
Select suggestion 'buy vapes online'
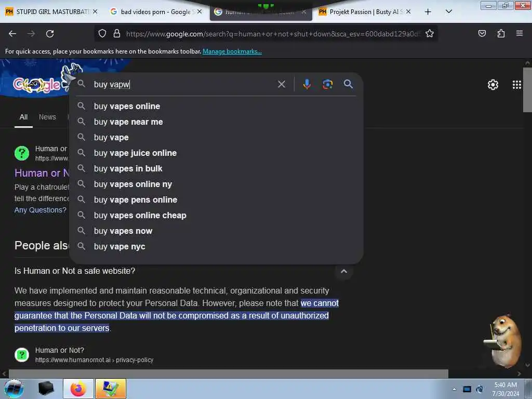pyautogui.click(x=216, y=106)
